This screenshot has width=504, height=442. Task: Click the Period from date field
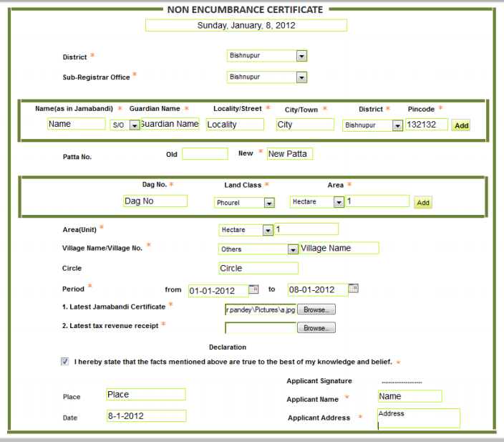(x=218, y=291)
